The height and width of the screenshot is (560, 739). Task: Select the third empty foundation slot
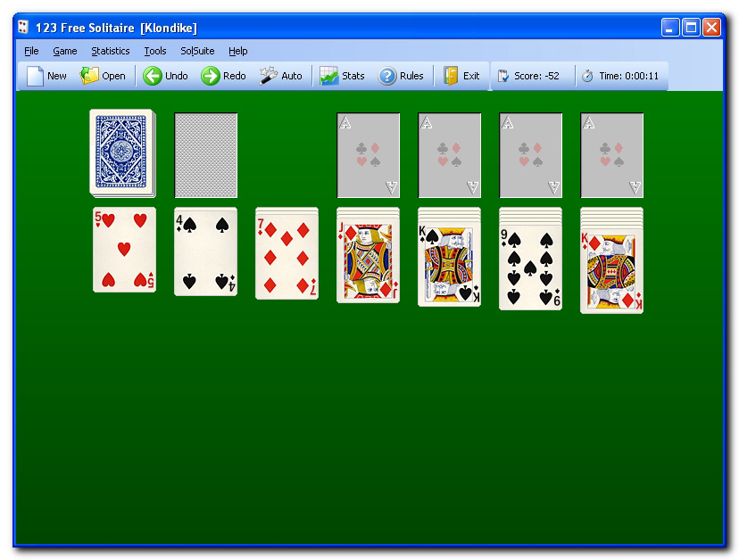click(531, 155)
